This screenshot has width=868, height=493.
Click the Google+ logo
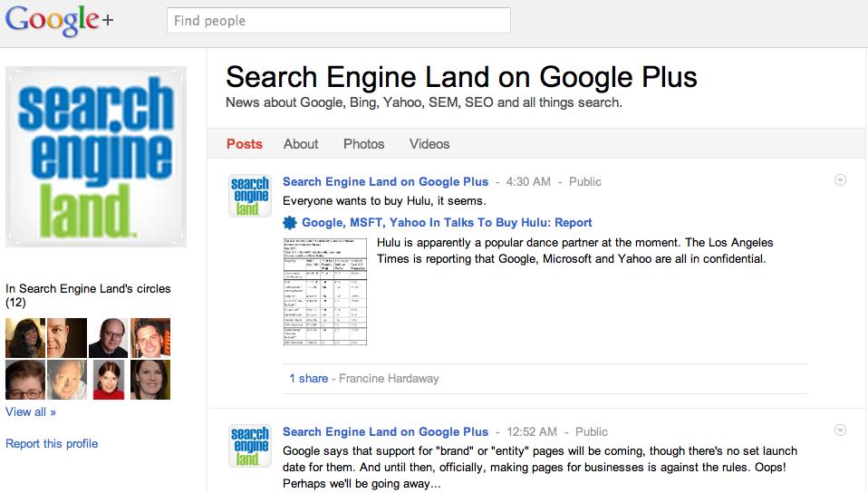tap(60, 20)
